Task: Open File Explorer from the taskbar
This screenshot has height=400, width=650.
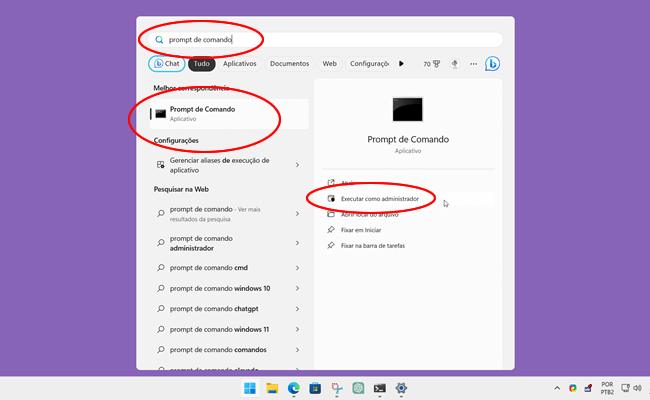Action: click(x=271, y=388)
